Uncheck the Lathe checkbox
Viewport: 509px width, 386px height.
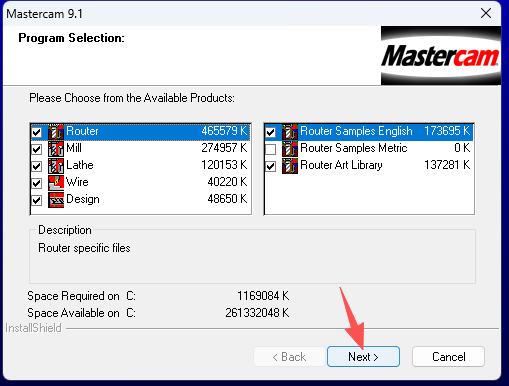coord(37,166)
